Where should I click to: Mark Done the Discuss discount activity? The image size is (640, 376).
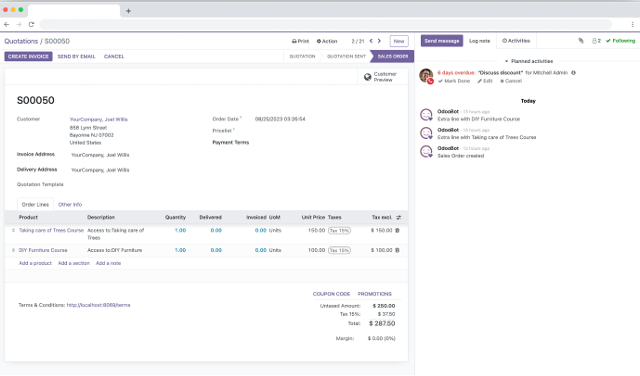click(x=454, y=81)
